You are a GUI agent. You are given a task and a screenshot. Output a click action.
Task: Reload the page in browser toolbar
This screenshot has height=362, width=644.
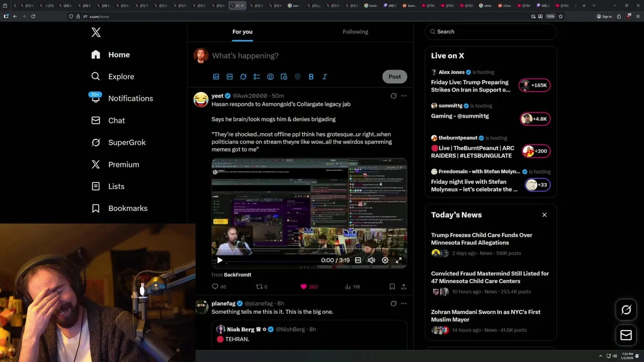coord(33,17)
